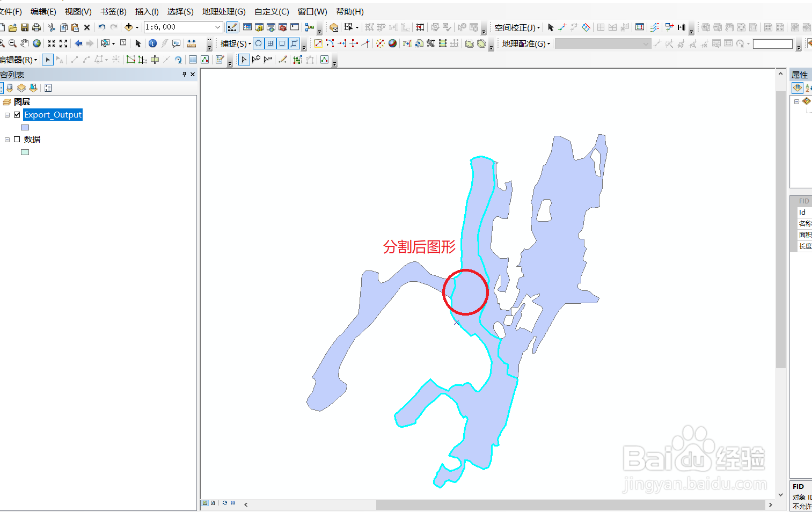Toggle Edge Snapping button
Screen dimensions: 812x512
[x=294, y=43]
